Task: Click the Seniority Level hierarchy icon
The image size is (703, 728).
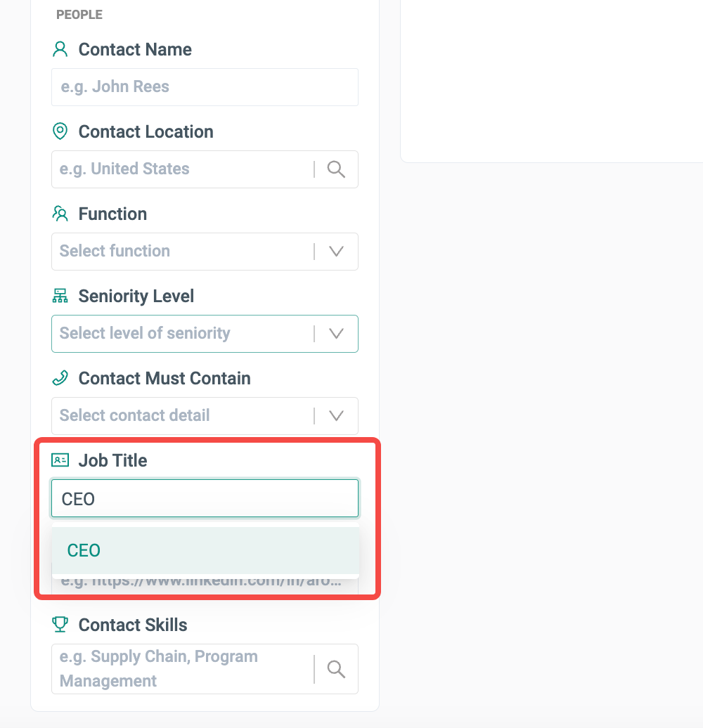Action: [60, 296]
